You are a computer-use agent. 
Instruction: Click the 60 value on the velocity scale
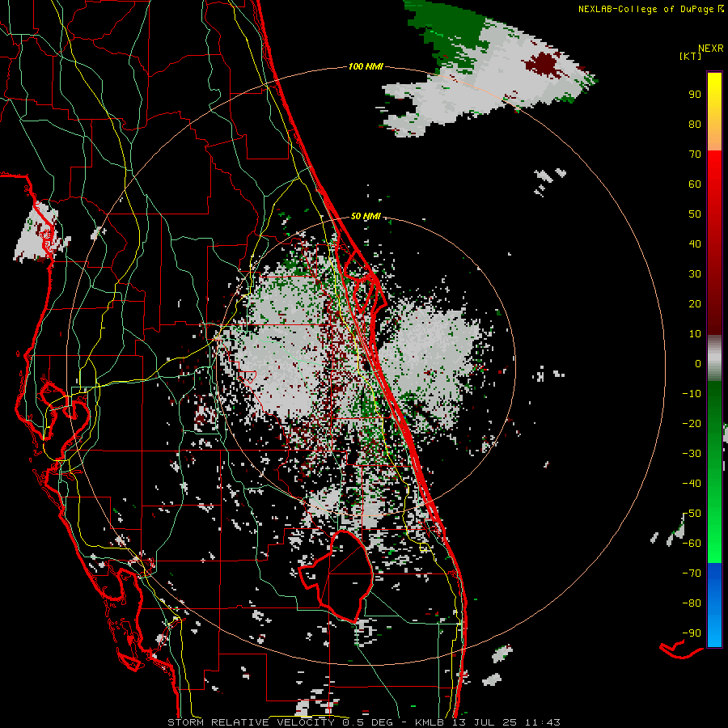pyautogui.click(x=695, y=184)
